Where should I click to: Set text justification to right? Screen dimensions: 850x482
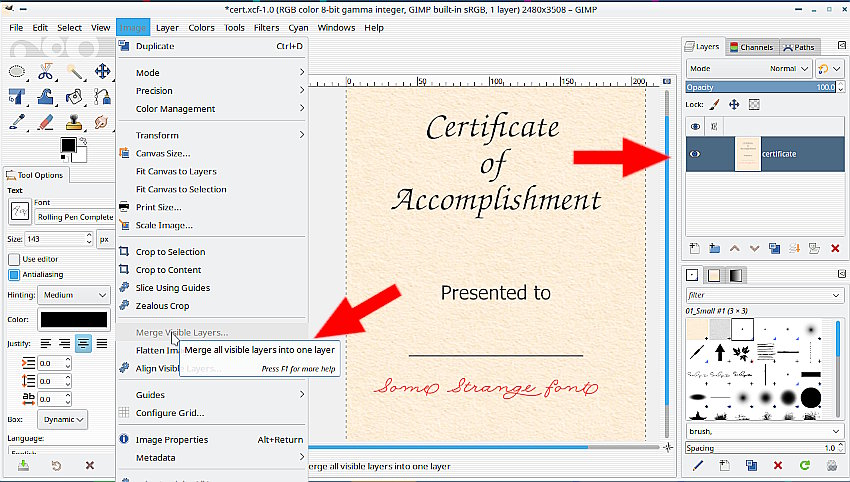pos(65,343)
